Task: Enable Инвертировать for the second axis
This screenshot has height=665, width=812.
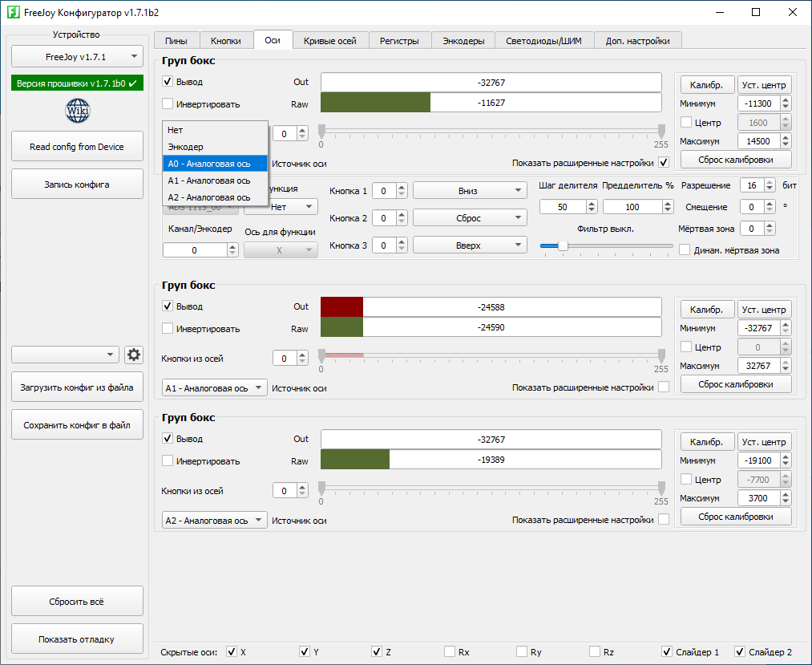Action: click(x=168, y=329)
